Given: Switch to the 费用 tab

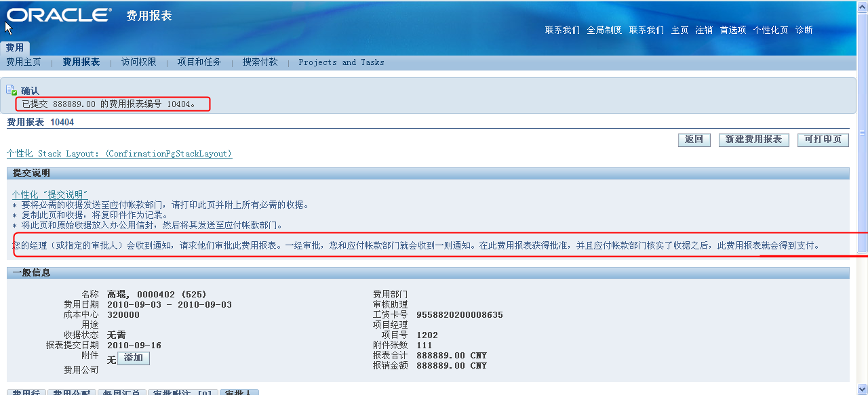Looking at the screenshot, I should click(x=14, y=47).
